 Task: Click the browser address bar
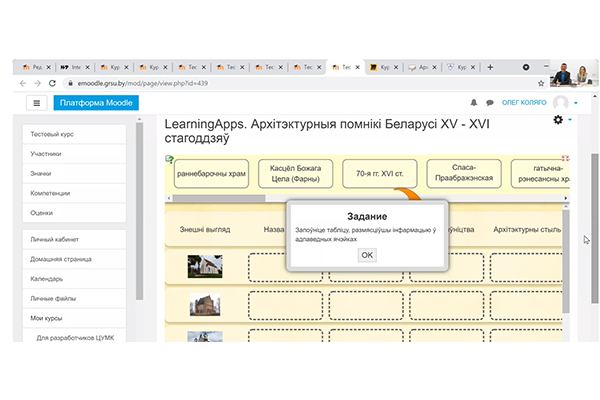click(250, 83)
